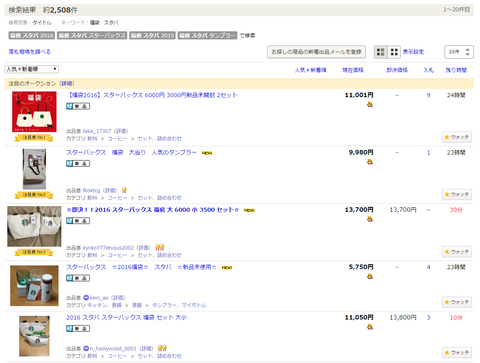Select the 福袋 スタバ 2015 search tag
Viewport: 480px width, 363px height.
tap(152, 35)
